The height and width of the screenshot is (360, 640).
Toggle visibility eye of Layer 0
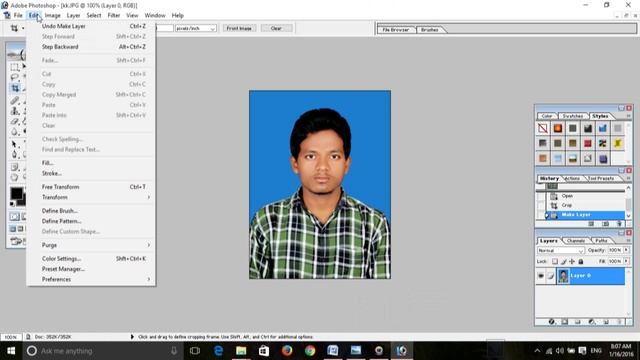[x=541, y=276]
